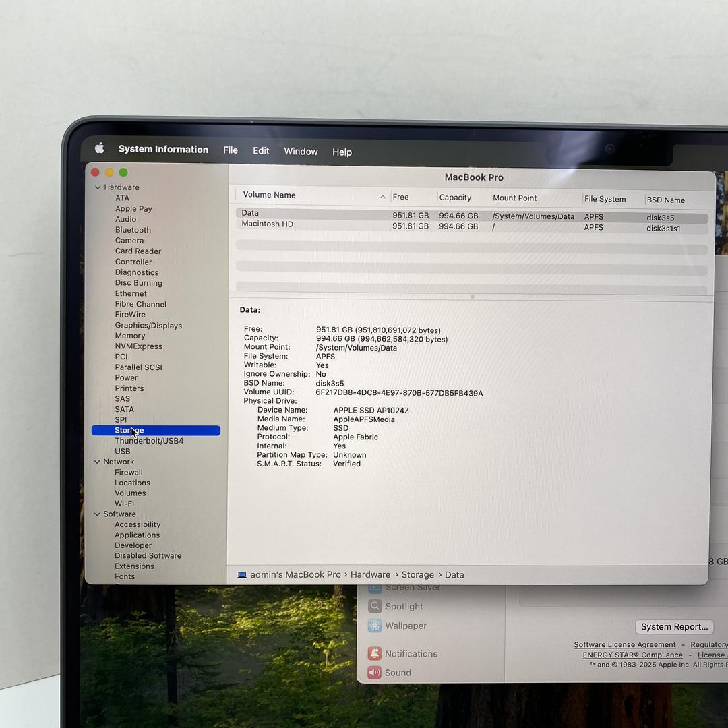
Task: Collapse the Software section chevron
Action: coord(98,514)
